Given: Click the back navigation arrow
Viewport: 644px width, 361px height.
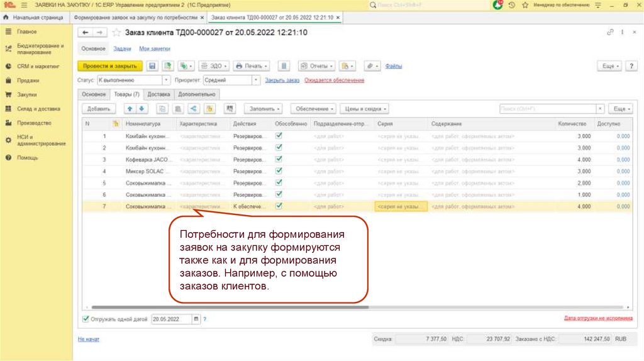Looking at the screenshot, I should pyautogui.click(x=86, y=33).
